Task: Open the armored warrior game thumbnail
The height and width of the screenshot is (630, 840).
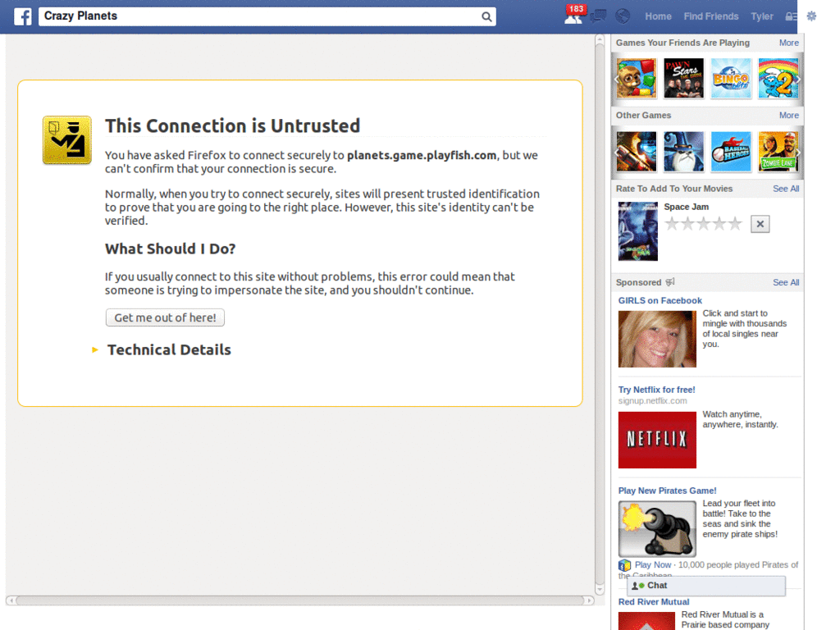Action: pyautogui.click(x=637, y=152)
